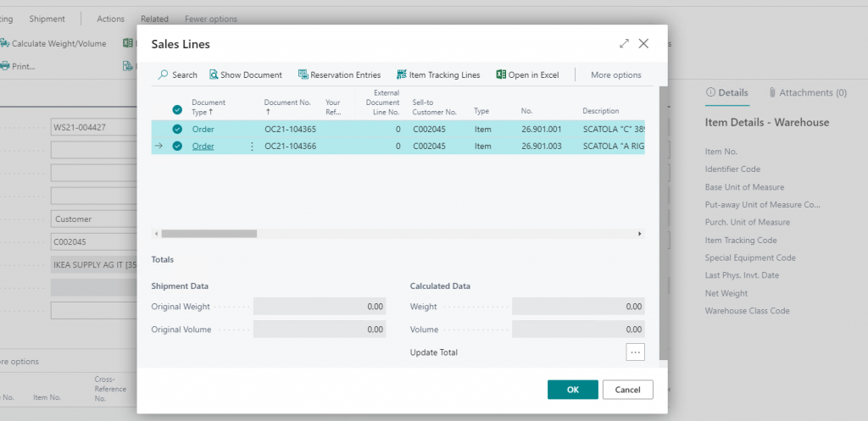
Task: Deselect the row OC21-104365 checkmark
Action: [177, 129]
